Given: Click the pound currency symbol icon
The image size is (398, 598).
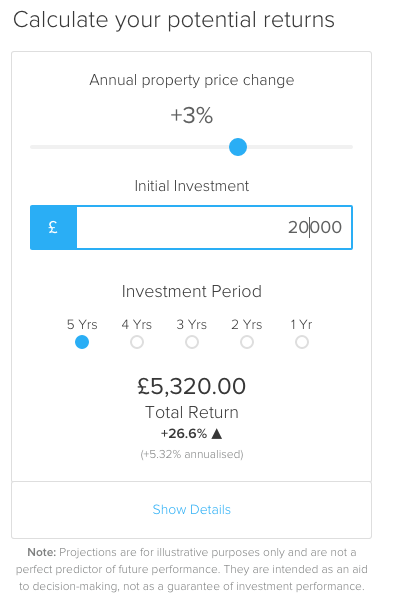Looking at the screenshot, I should (53, 227).
